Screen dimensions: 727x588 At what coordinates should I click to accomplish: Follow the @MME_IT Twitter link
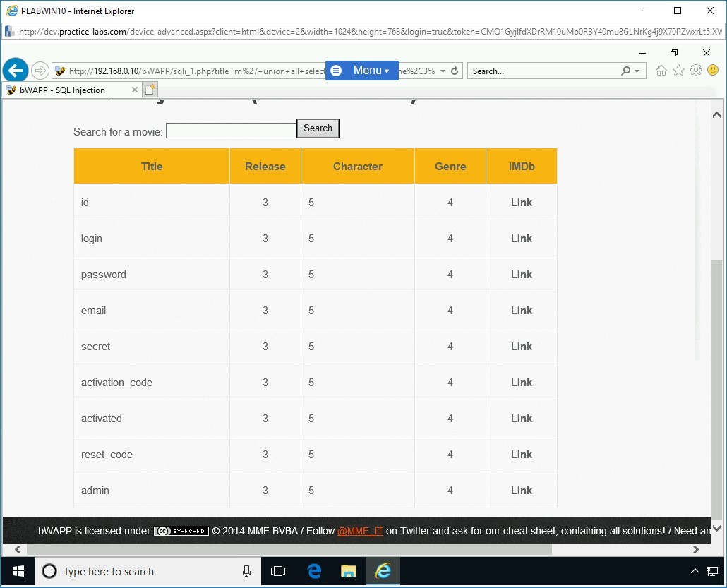click(360, 531)
